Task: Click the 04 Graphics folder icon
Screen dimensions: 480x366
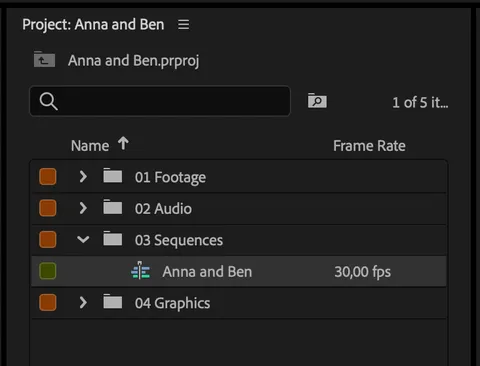Action: pos(113,302)
